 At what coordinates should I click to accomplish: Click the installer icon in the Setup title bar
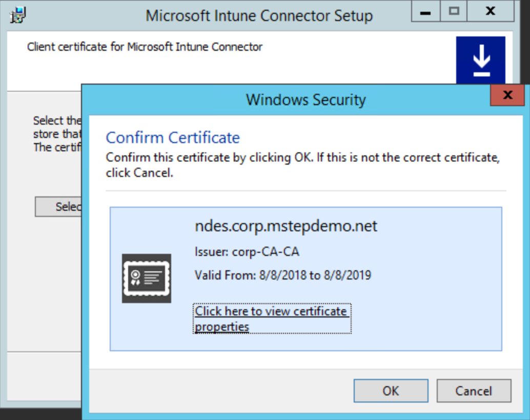tap(18, 15)
